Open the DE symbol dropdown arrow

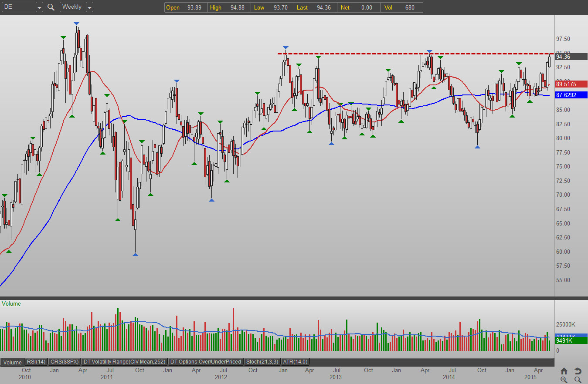39,7
